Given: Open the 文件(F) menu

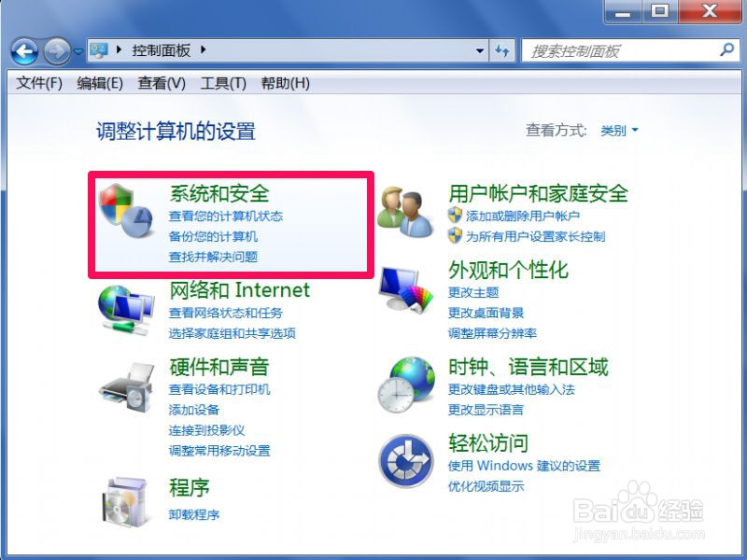Looking at the screenshot, I should point(39,83).
